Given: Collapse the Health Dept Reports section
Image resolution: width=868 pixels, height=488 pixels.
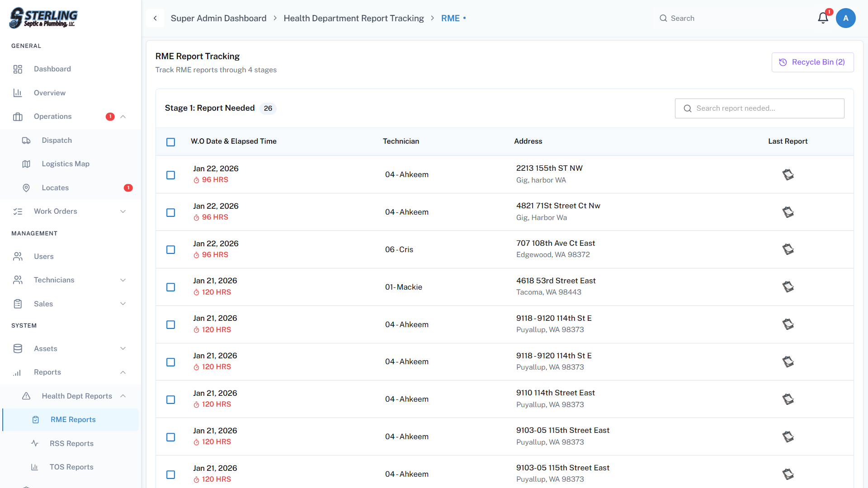Looking at the screenshot, I should click(123, 396).
